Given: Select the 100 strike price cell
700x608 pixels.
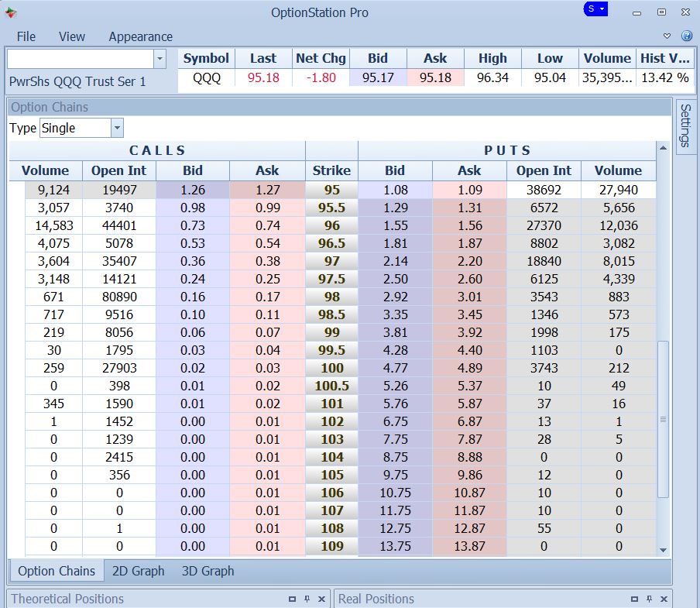Looking at the screenshot, I should pos(331,368).
